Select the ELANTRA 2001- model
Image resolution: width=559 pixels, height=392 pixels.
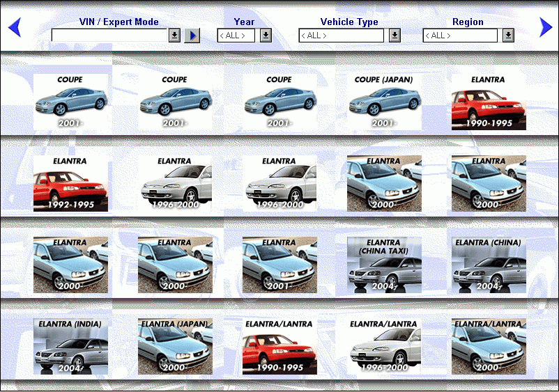279,265
